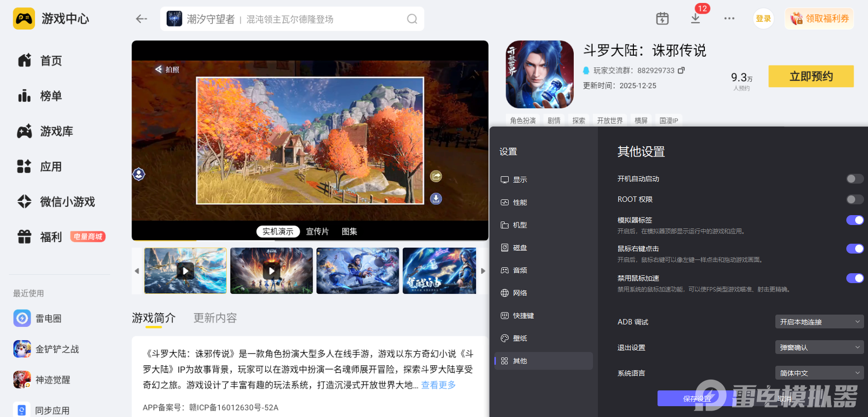The width and height of the screenshot is (868, 417).
Task: Open 榜单 rankings in sidebar
Action: coord(40,96)
